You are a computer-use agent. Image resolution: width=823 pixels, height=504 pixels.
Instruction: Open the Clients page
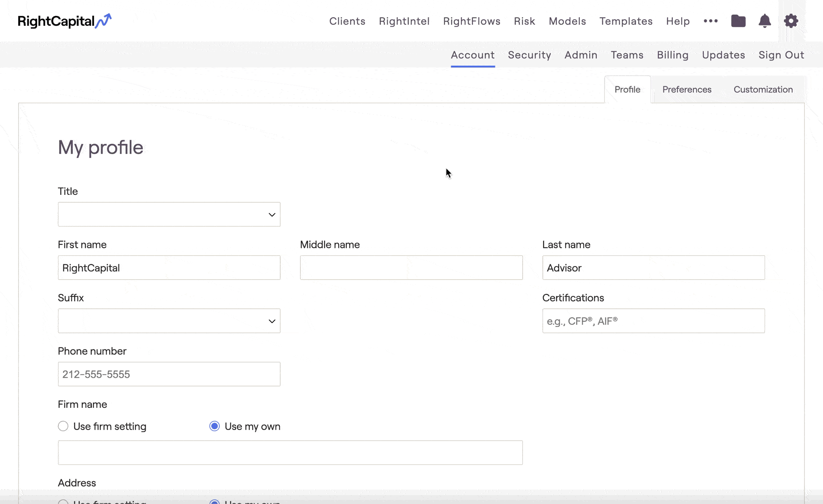347,21
